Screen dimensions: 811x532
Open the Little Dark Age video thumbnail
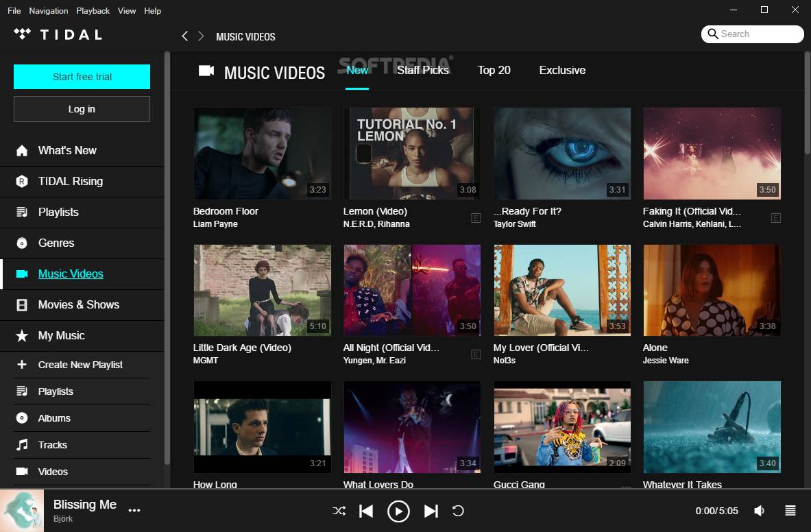tap(263, 291)
